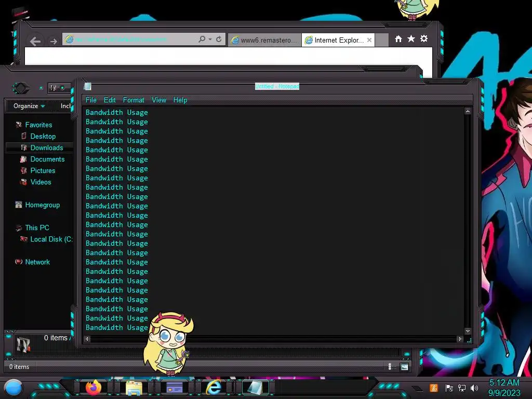This screenshot has width=532, height=399.
Task: Open the Help menu in Notepad
Action: click(180, 100)
